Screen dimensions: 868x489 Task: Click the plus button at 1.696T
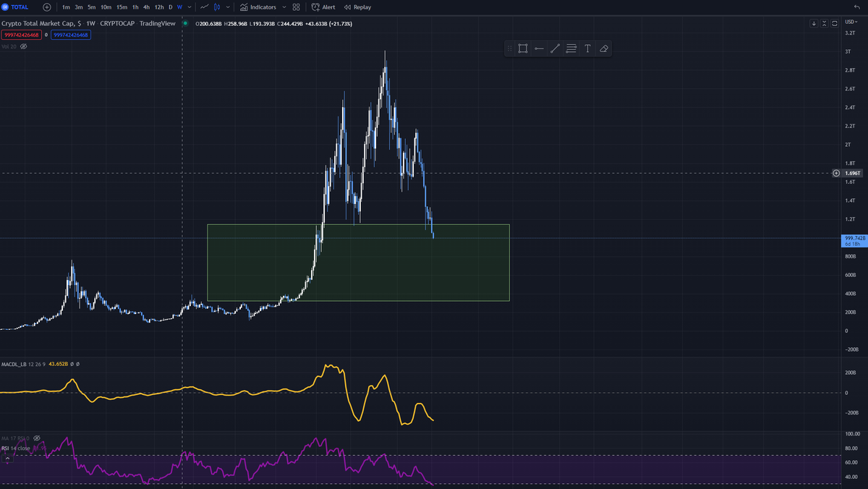836,173
